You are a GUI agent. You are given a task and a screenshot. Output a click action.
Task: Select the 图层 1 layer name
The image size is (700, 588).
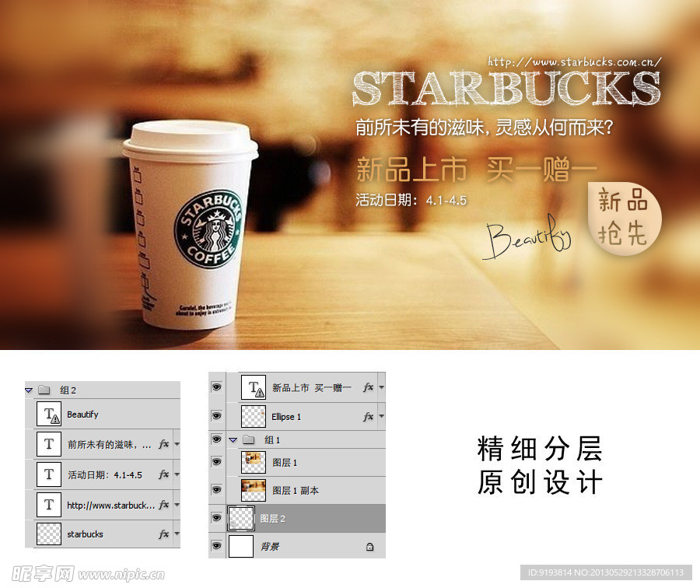tap(285, 463)
